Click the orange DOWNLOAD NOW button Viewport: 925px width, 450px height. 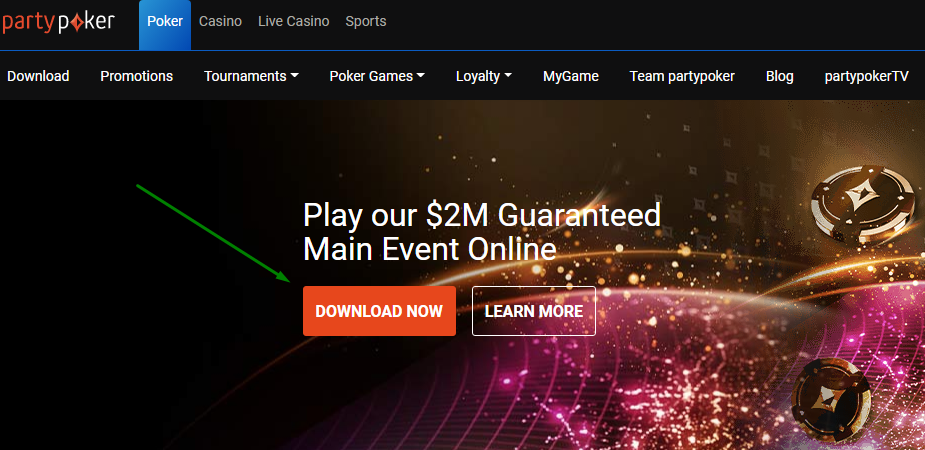point(379,311)
